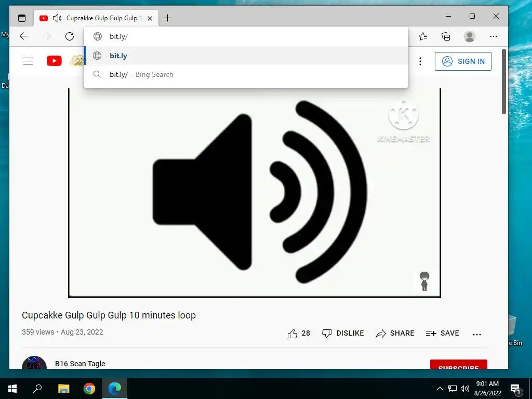Click video title Cupcakke Gulp Gulp Gulp 10 minutes loop

[x=109, y=315]
